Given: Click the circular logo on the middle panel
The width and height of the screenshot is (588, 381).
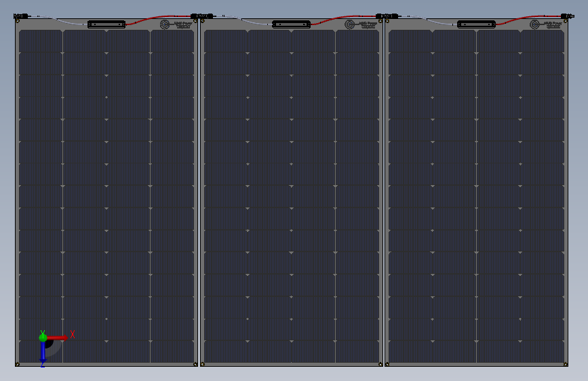Looking at the screenshot, I should (x=349, y=24).
